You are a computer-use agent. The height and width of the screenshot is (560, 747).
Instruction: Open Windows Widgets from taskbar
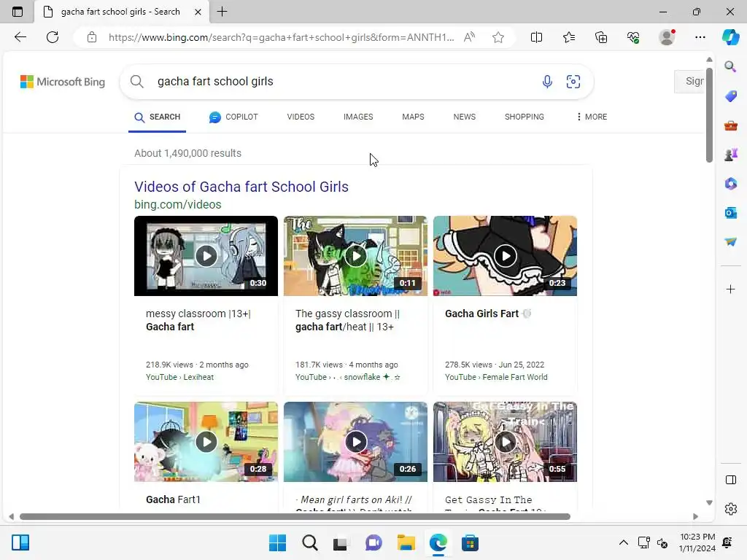click(20, 542)
